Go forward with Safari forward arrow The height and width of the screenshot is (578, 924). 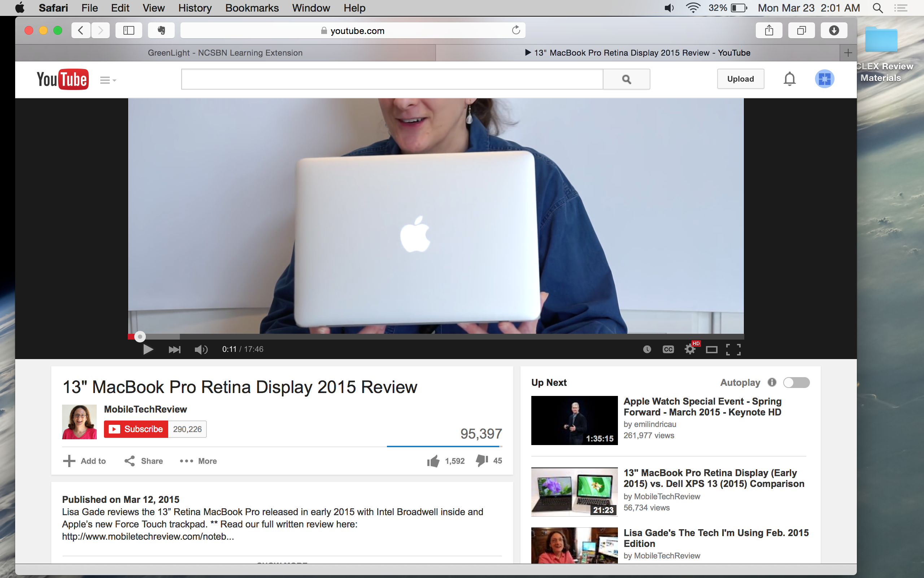pos(100,30)
